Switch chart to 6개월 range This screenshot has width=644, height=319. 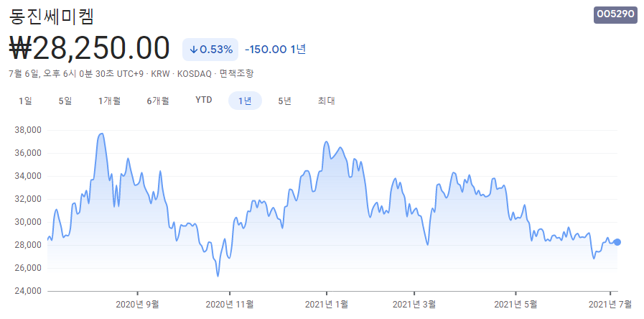coord(158,101)
